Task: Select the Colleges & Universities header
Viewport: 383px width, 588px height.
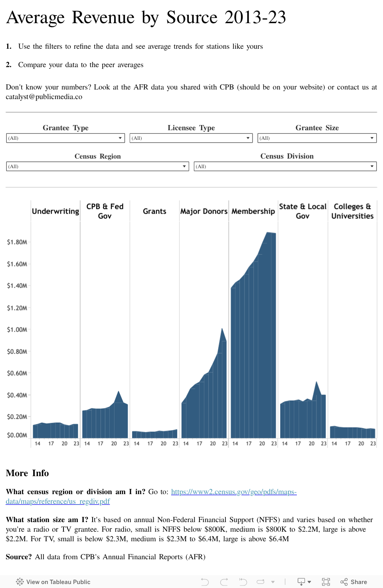Action: 352,211
